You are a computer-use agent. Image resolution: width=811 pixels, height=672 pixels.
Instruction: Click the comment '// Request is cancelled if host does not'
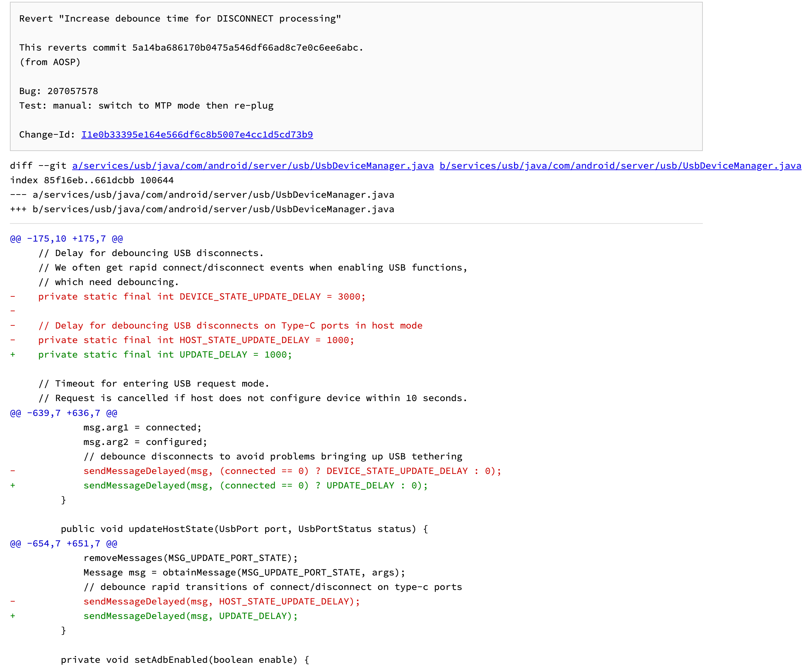pyautogui.click(x=253, y=398)
